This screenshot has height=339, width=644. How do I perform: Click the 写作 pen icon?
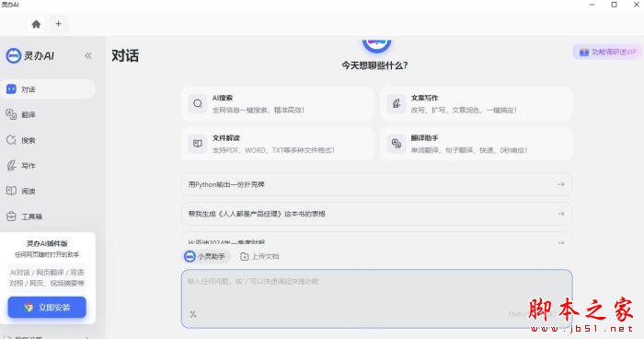11,166
